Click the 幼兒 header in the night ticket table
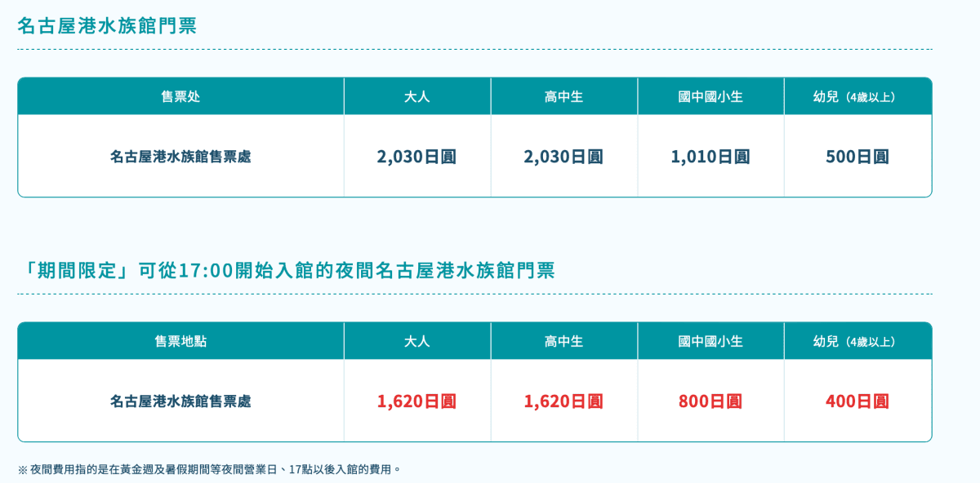This screenshot has height=483, width=980. tap(857, 341)
